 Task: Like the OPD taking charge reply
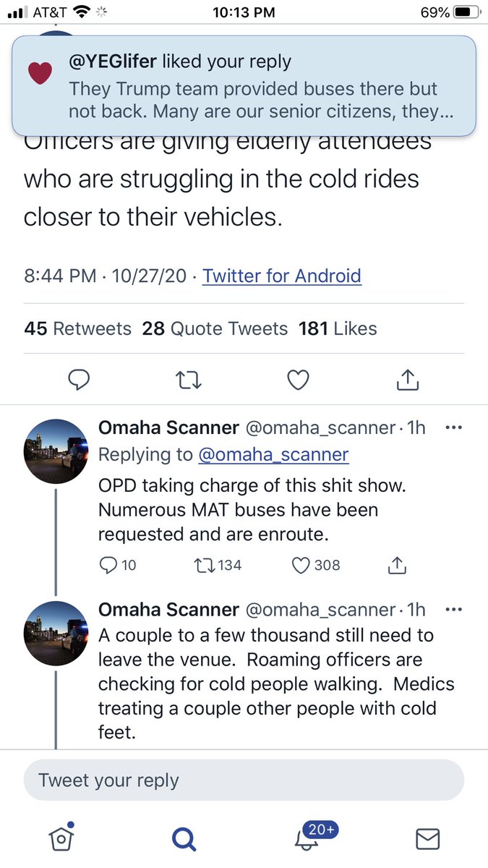pyautogui.click(x=316, y=565)
